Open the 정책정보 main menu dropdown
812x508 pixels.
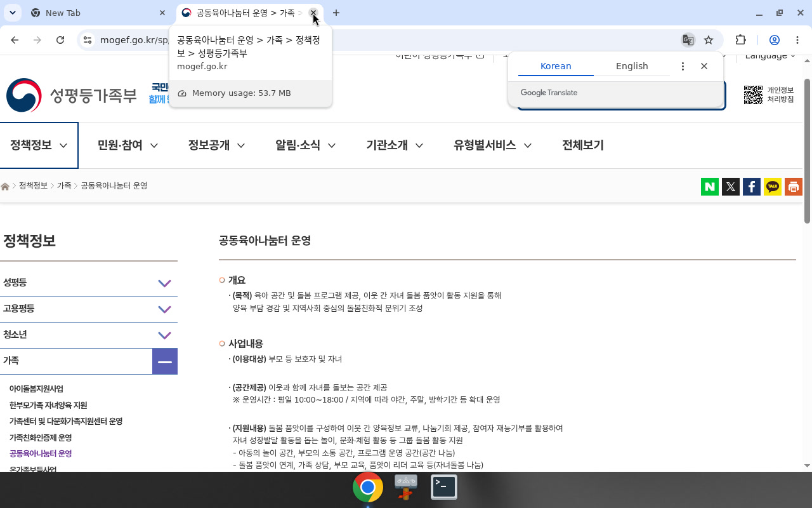[x=39, y=145]
